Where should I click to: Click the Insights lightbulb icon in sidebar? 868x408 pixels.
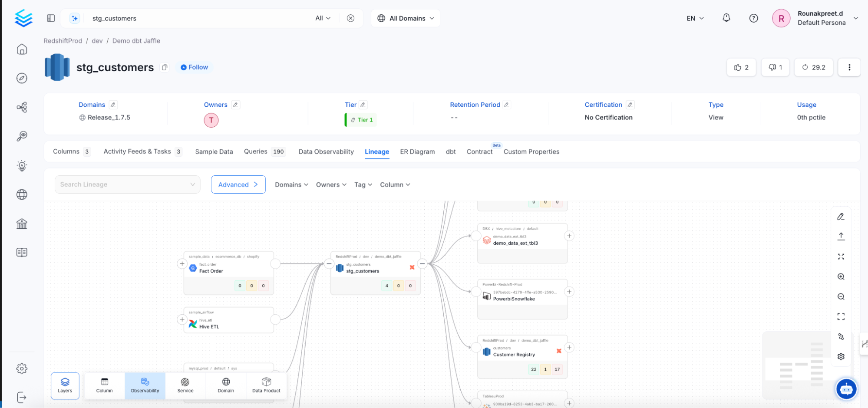point(22,165)
